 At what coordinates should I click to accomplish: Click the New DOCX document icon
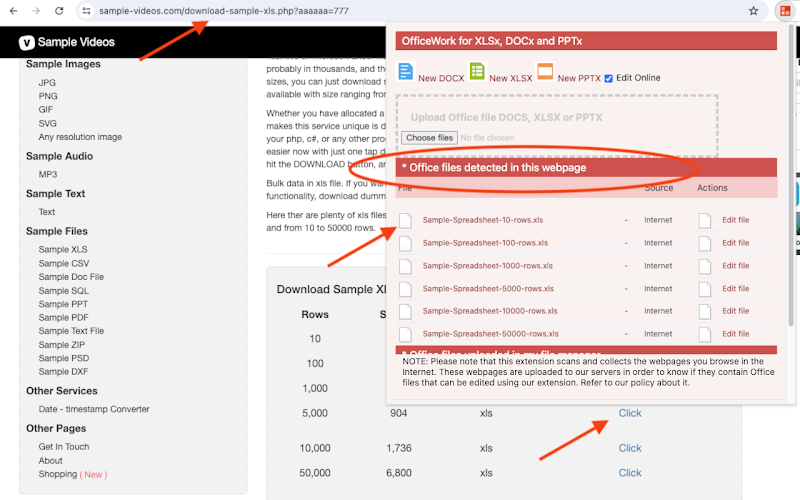pos(406,71)
